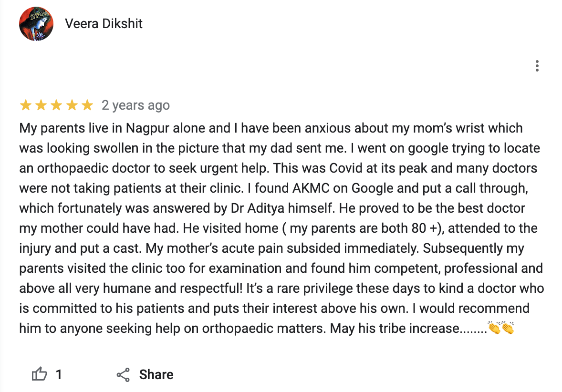Image resolution: width=562 pixels, height=392 pixels.
Task: Click the fifth rating star
Action: click(87, 105)
